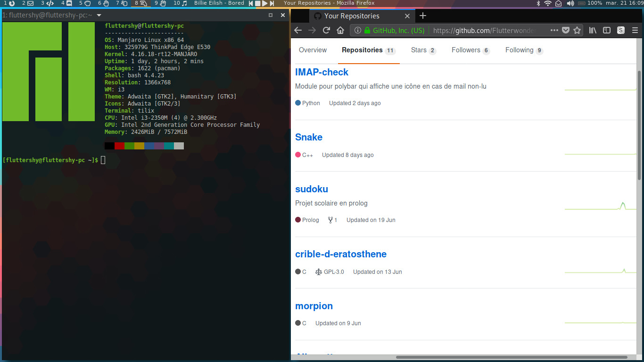Click the green color block in neofetch
Viewport: 644px width, 362px height.
pos(129,146)
